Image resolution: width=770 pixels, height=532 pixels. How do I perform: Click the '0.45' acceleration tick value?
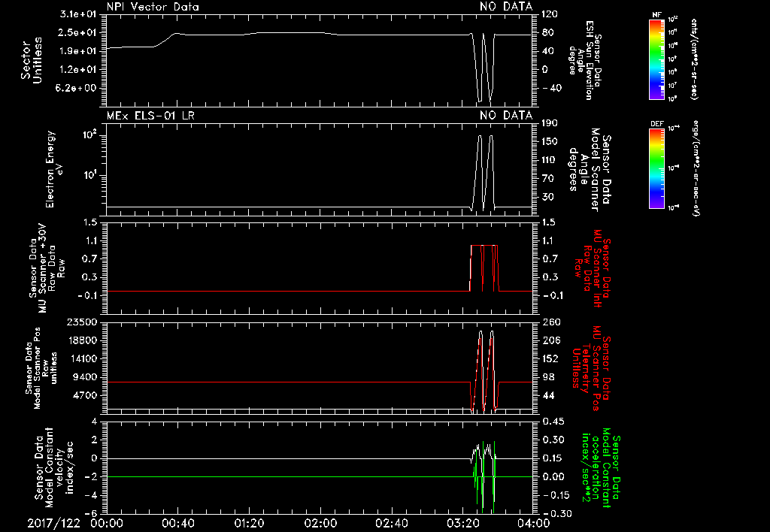pos(554,421)
